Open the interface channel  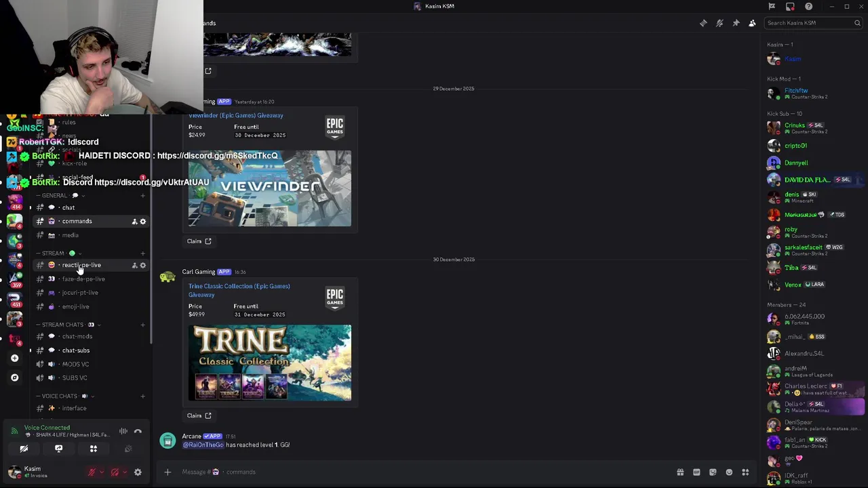91,408
